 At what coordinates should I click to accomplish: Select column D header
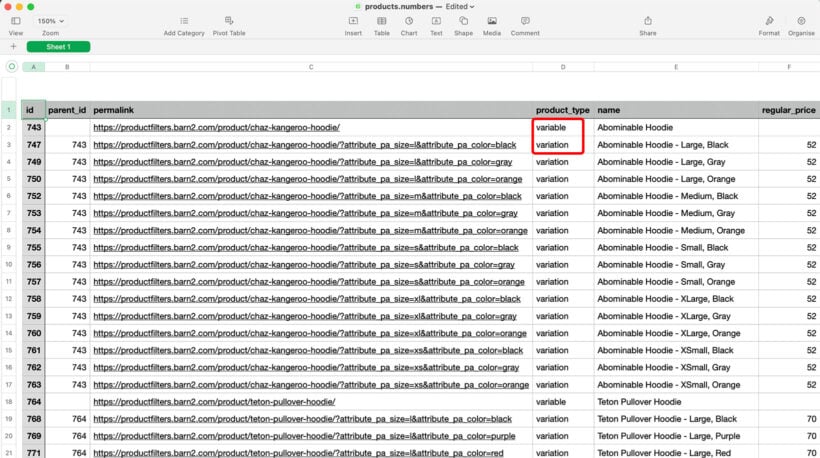coord(563,67)
